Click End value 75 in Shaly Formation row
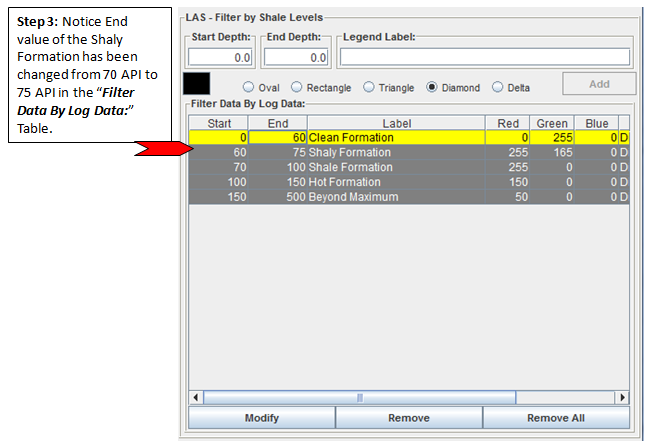651x446 pixels. coord(278,152)
